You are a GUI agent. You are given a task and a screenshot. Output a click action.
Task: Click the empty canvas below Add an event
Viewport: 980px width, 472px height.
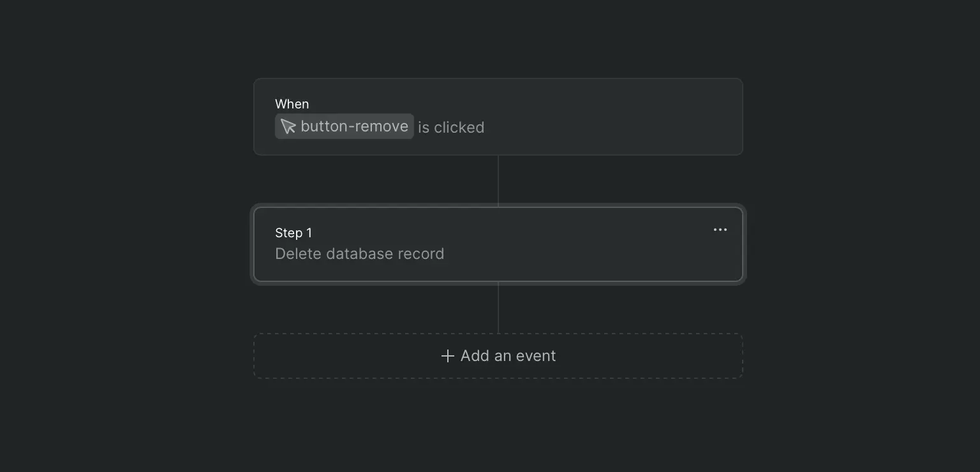coord(498,425)
